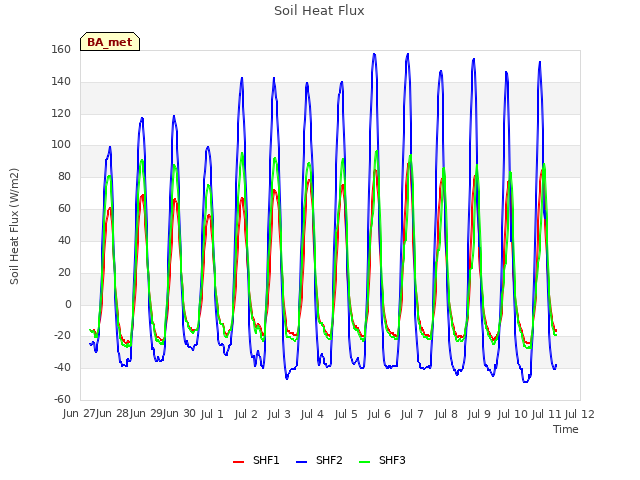This screenshot has width=640, height=480.
Task: Select the BA_met annotation label
Action: coord(110,42)
